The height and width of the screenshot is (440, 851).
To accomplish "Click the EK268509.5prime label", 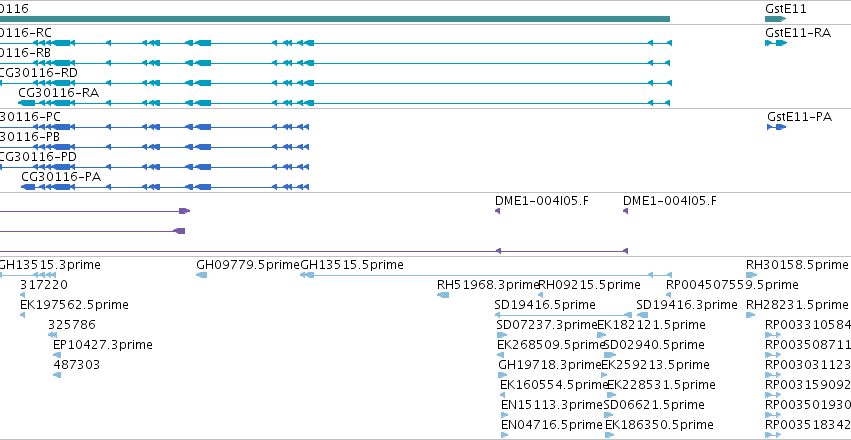I will pyautogui.click(x=551, y=345).
